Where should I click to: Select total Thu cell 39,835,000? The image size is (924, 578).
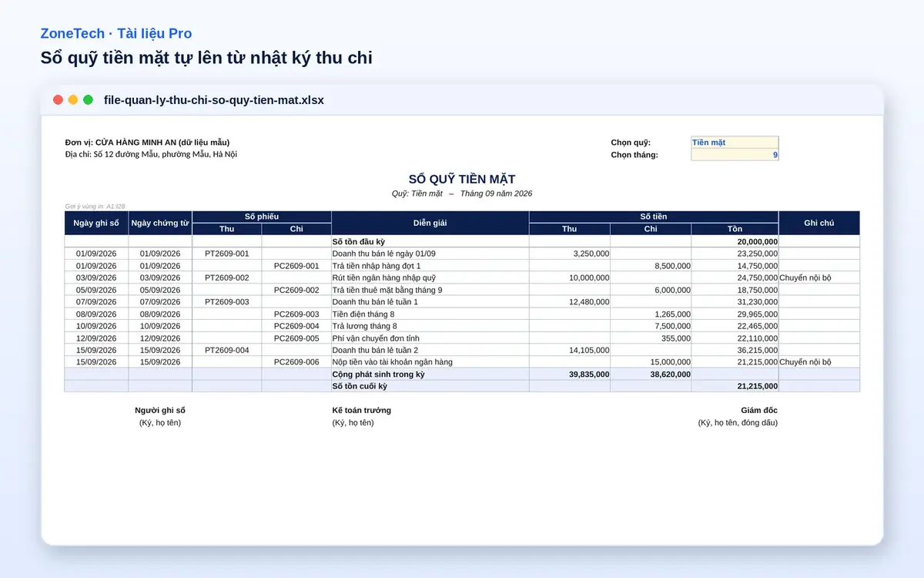[570, 375]
